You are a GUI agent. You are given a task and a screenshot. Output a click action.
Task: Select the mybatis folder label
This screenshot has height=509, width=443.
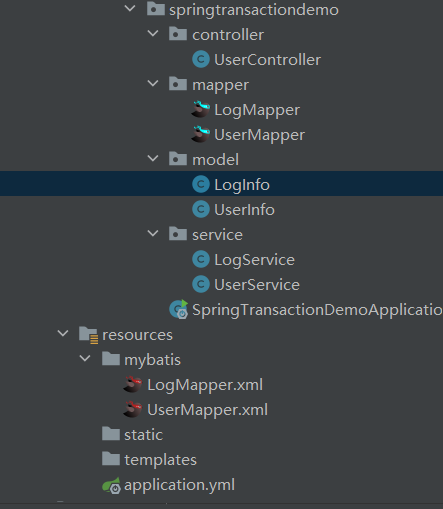[x=152, y=360]
